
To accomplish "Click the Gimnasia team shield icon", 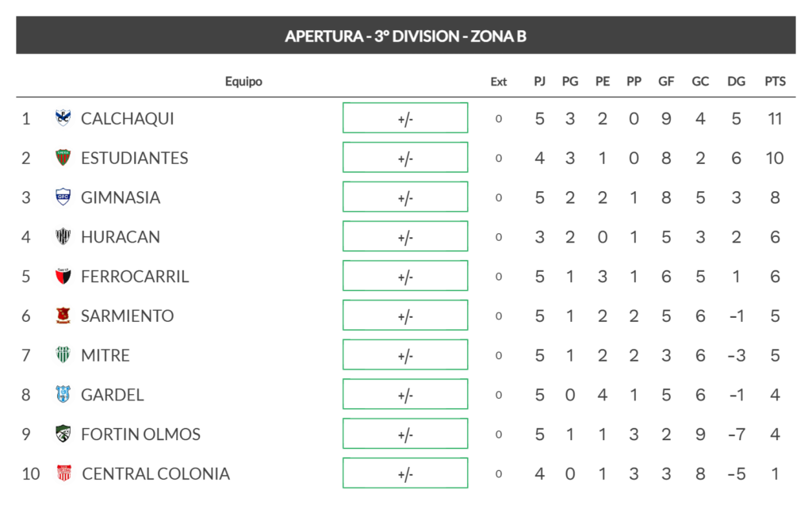I will pos(63,197).
